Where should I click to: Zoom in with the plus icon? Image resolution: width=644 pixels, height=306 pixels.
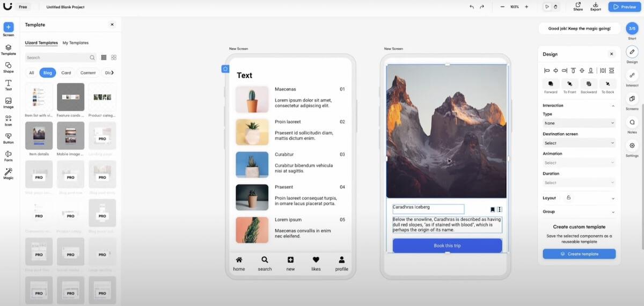tap(526, 6)
